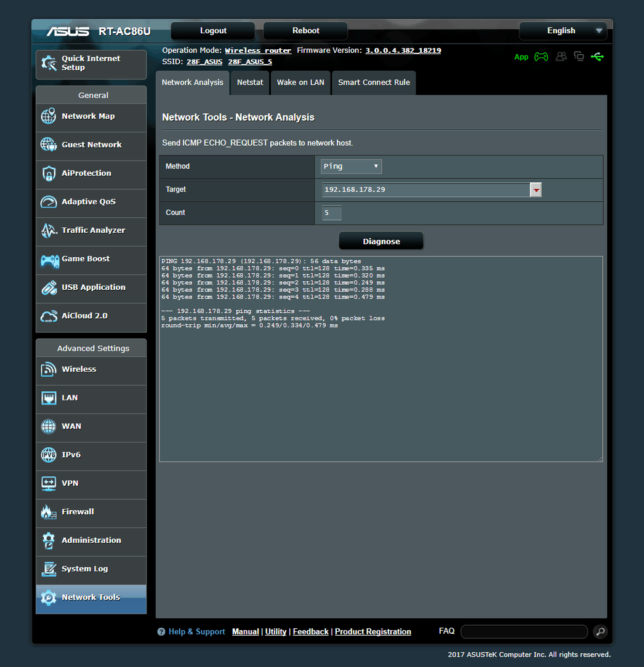Screen dimensions: 644x667
Task: Click the 28F_ASUS_5 SSID link
Action: pos(250,62)
